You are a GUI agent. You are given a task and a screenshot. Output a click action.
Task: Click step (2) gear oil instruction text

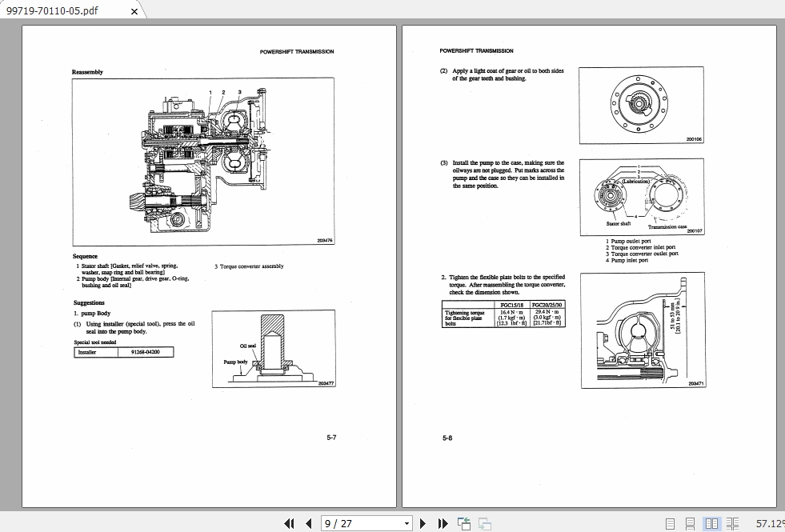(x=503, y=74)
